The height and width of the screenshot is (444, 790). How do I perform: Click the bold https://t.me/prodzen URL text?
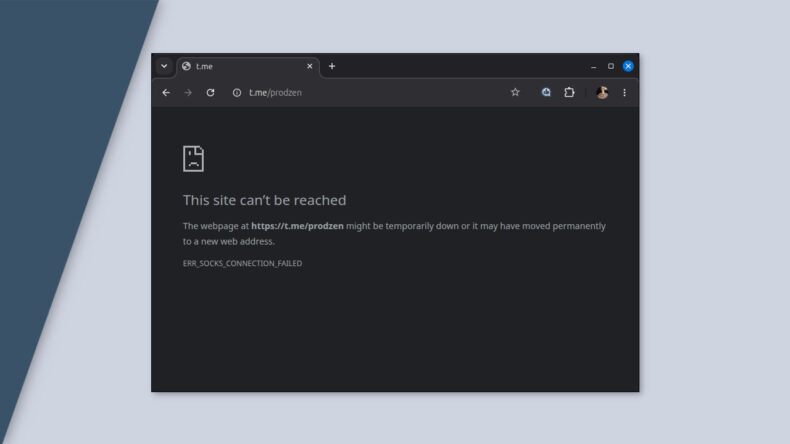(x=297, y=226)
